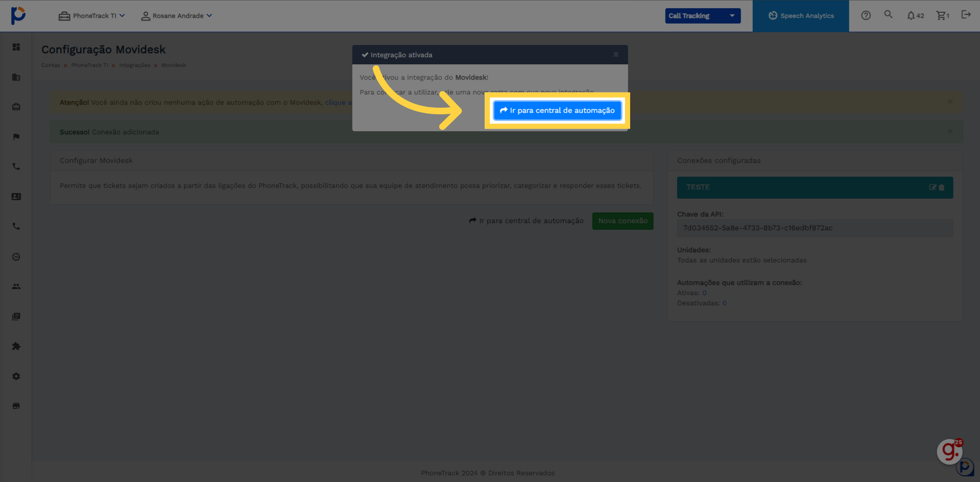Click the Desativadas count link 0
Image resolution: width=980 pixels, height=482 pixels.
coord(724,303)
